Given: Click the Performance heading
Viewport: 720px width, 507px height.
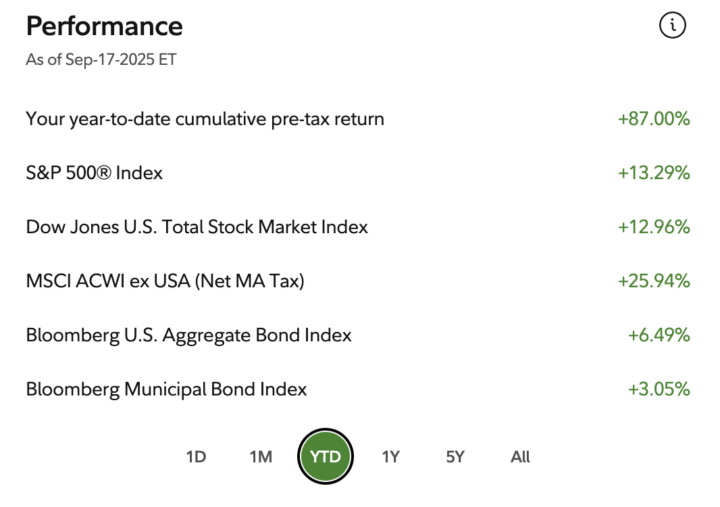Looking at the screenshot, I should (105, 26).
